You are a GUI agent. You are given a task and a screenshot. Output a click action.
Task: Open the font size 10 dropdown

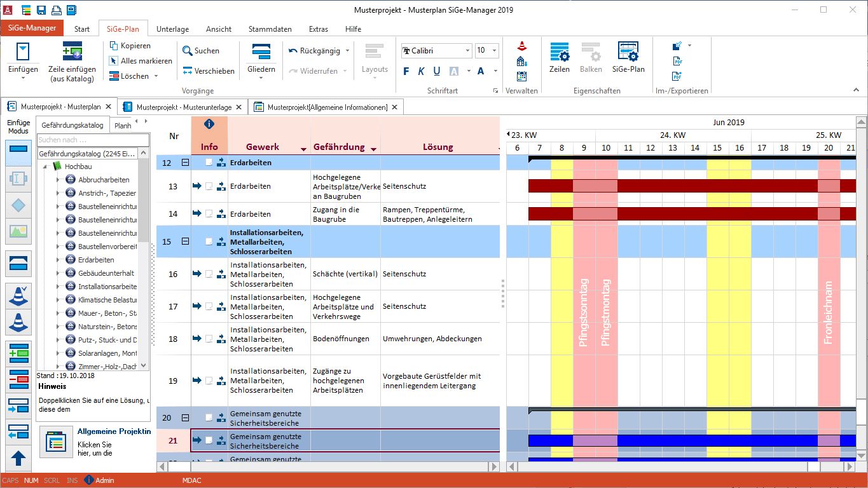pos(495,51)
